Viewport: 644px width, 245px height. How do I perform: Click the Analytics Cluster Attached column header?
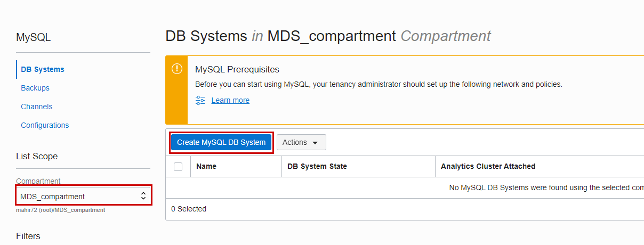488,166
